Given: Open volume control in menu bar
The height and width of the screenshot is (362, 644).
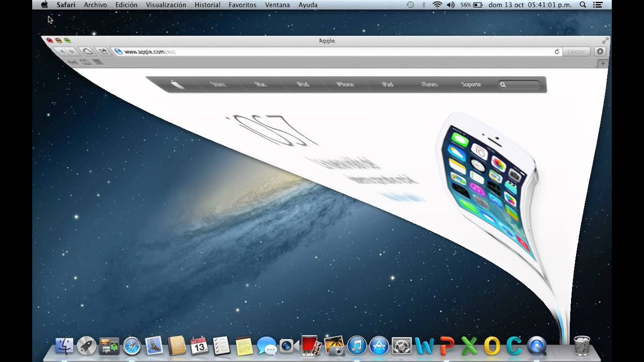Looking at the screenshot, I should tap(450, 5).
